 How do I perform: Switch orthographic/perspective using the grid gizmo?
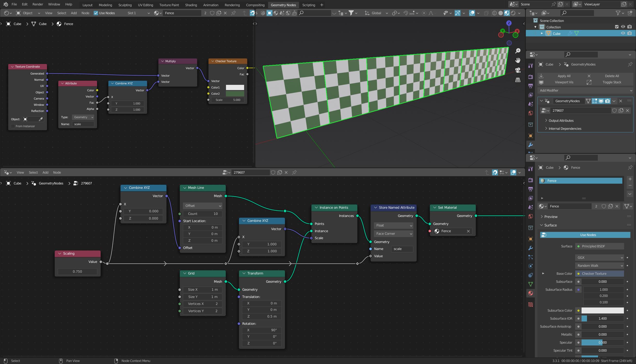click(518, 80)
